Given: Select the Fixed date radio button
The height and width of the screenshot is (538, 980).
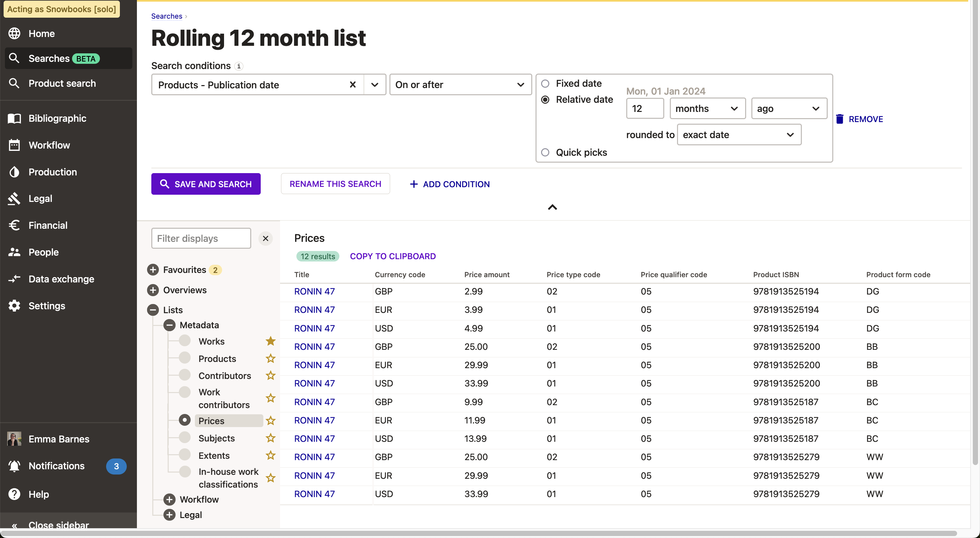Looking at the screenshot, I should pyautogui.click(x=545, y=83).
